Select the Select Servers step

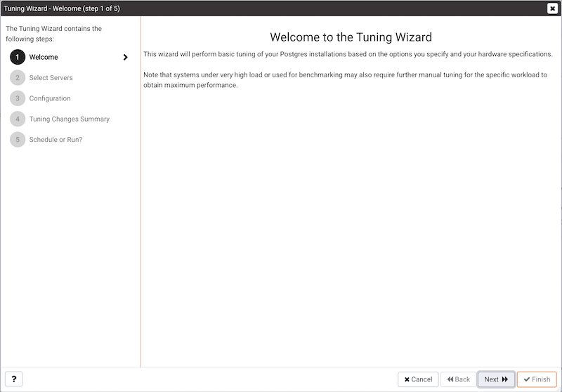(x=51, y=78)
